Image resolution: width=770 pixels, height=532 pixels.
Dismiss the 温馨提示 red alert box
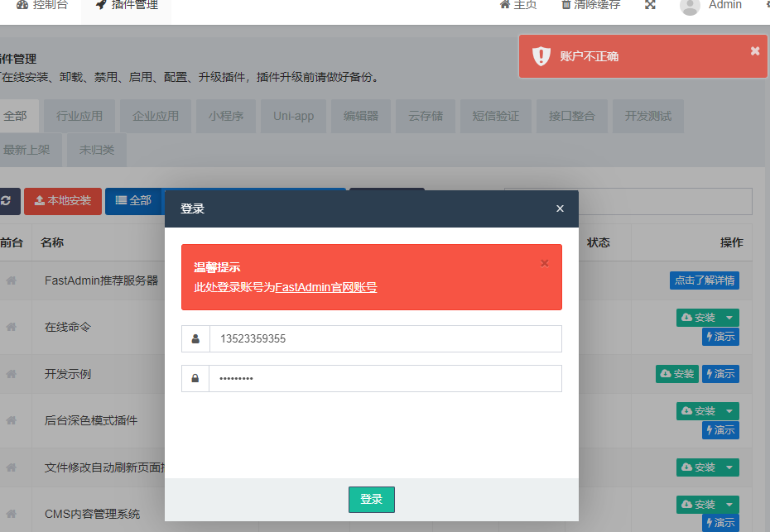[x=545, y=264]
